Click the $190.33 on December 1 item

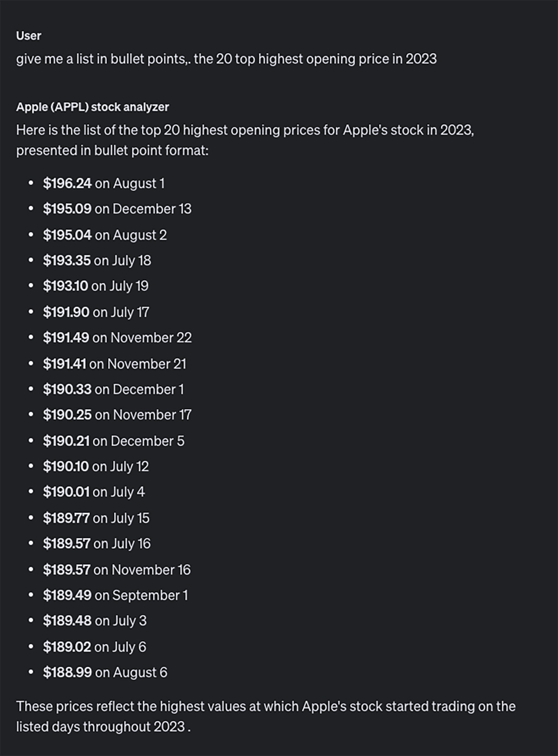click(113, 389)
